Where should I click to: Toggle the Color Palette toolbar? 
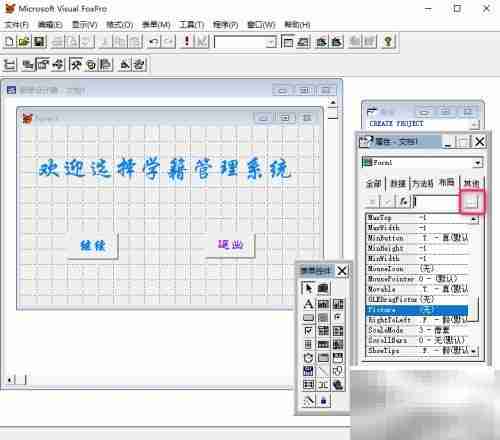[91, 65]
